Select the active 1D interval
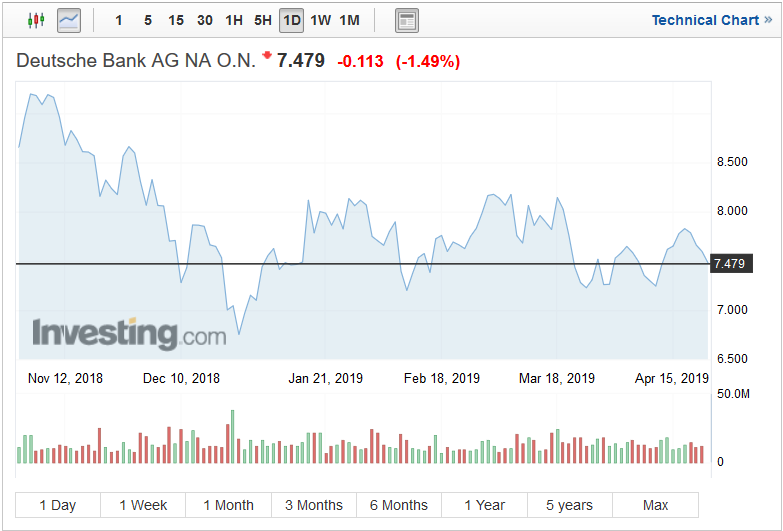This screenshot has width=783, height=531. (291, 20)
